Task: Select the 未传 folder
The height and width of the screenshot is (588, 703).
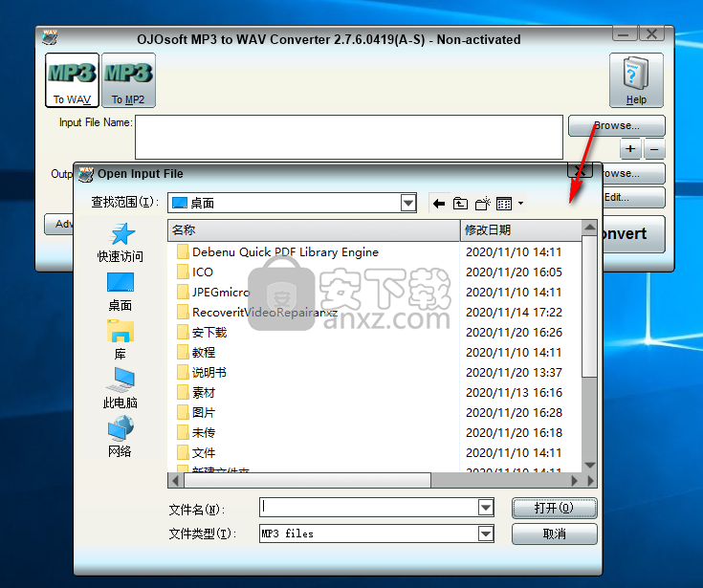Action: click(196, 433)
